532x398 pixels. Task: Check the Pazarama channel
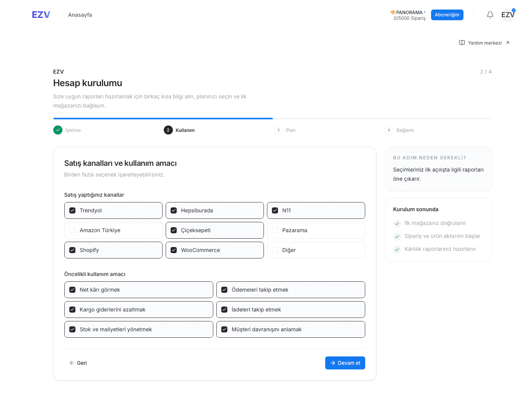(316, 230)
